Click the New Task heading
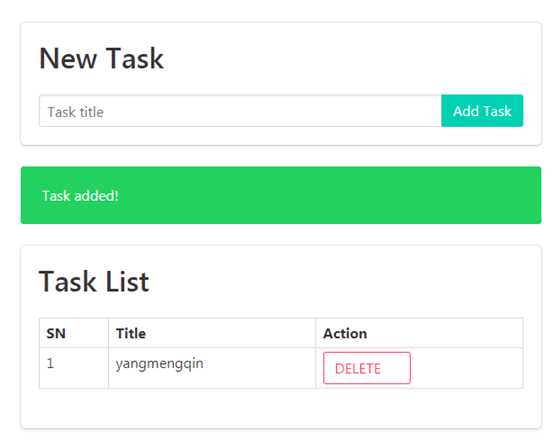 pos(101,58)
